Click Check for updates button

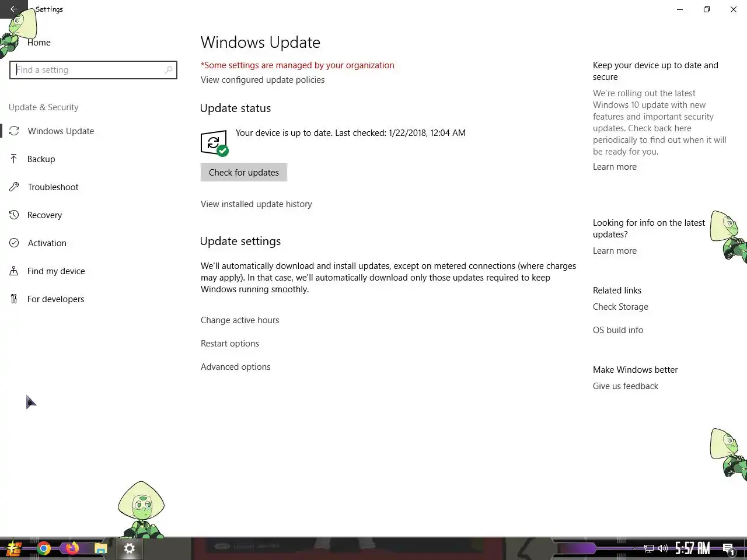coord(244,173)
